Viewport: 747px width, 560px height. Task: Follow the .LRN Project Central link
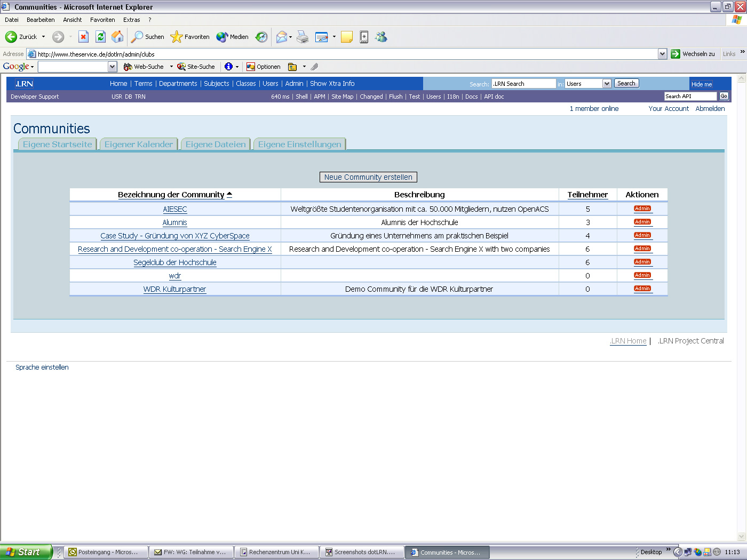[690, 341]
